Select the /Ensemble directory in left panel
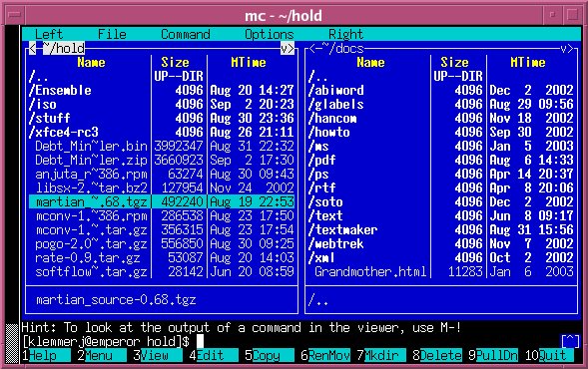The image size is (588, 369). coord(162,91)
